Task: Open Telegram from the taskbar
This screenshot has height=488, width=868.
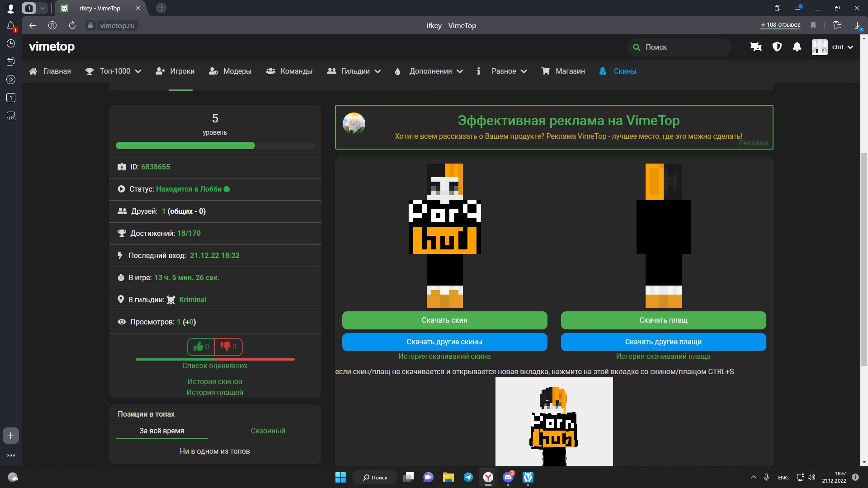Action: 468,477
